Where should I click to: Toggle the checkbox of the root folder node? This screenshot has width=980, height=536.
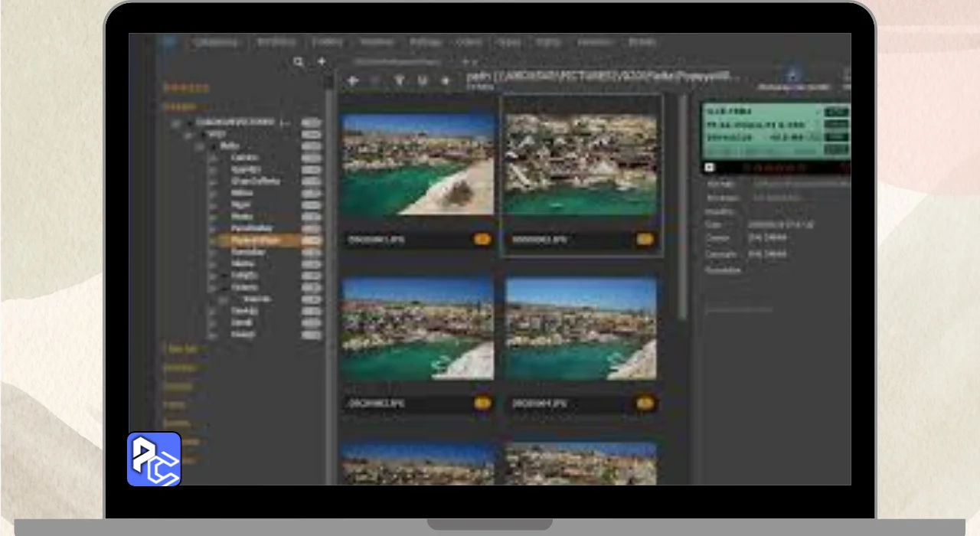tap(176, 123)
